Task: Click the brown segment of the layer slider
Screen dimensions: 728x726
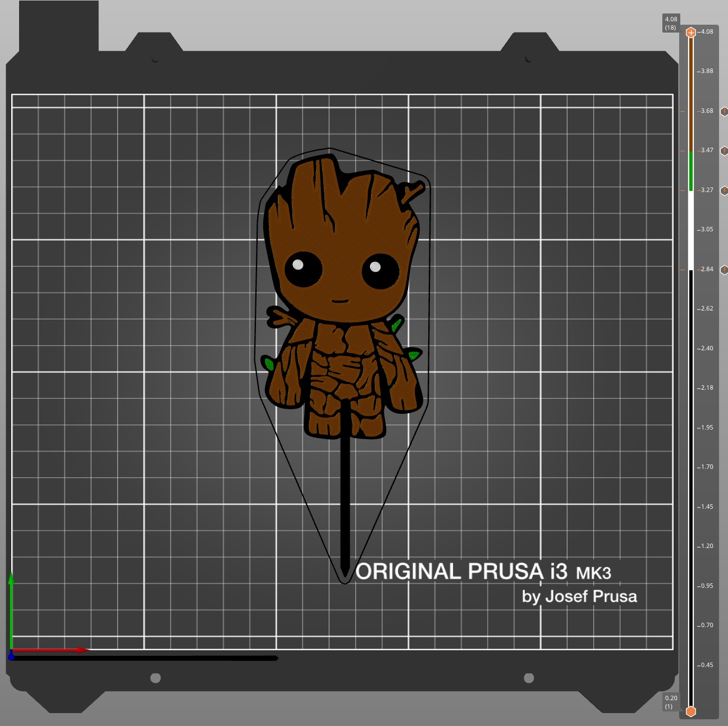Action: pos(691,94)
